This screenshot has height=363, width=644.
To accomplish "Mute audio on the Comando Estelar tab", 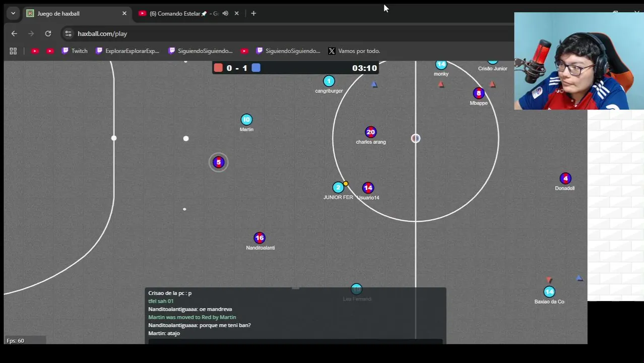I will click(x=225, y=14).
